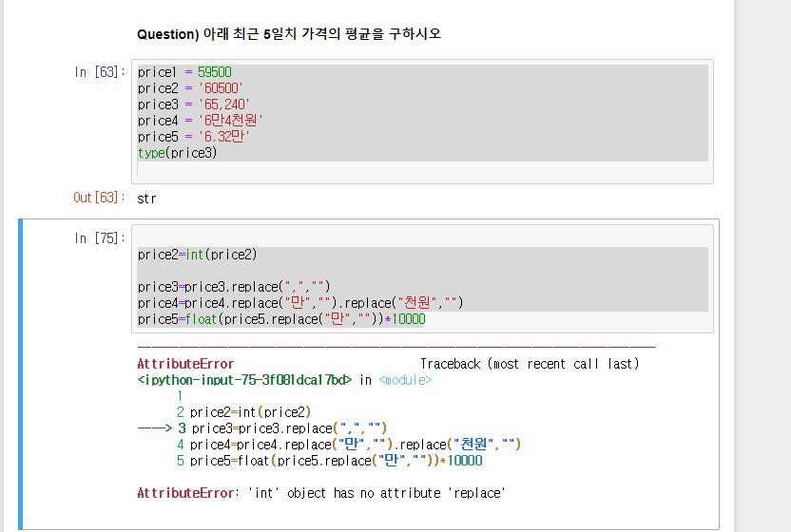
Task: Click traceback line 5 with float conversion
Action: [x=329, y=461]
